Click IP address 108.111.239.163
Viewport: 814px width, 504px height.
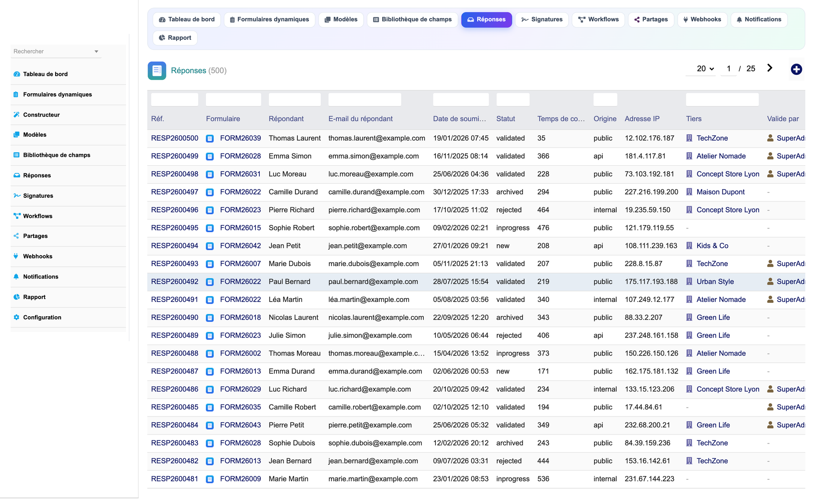[651, 246]
